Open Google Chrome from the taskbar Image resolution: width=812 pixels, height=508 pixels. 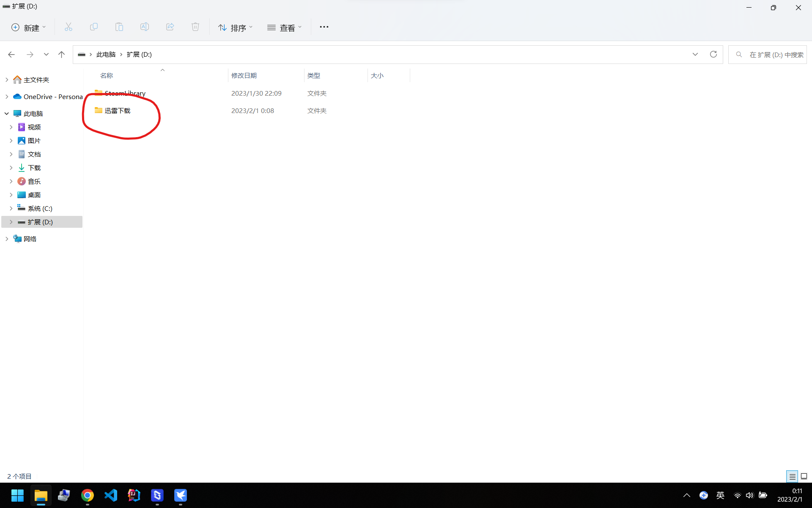point(88,495)
